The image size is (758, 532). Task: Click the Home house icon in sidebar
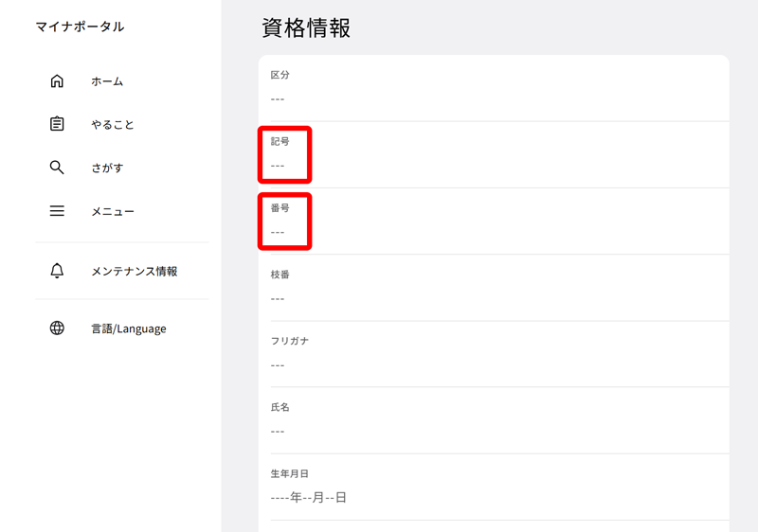point(57,81)
